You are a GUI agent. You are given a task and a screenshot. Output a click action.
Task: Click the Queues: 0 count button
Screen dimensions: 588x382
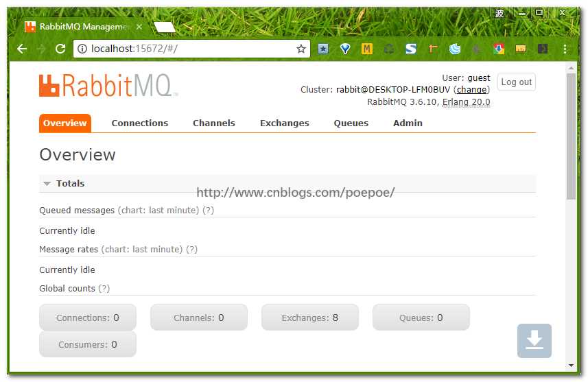click(x=421, y=318)
